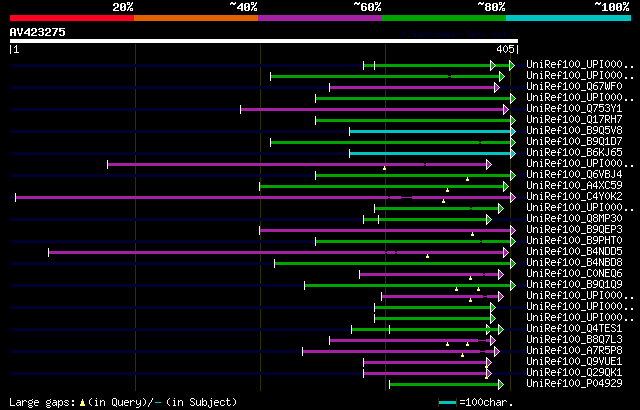Select the UniRef100_B8Q7L3 label
The height and width of the screenshot is (410, 640).
(x=574, y=340)
